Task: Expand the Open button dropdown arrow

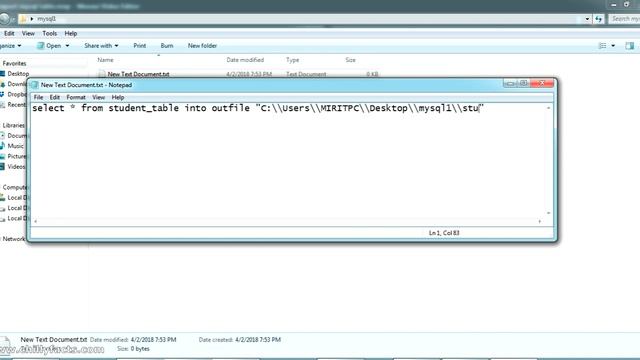Action: (x=67, y=46)
